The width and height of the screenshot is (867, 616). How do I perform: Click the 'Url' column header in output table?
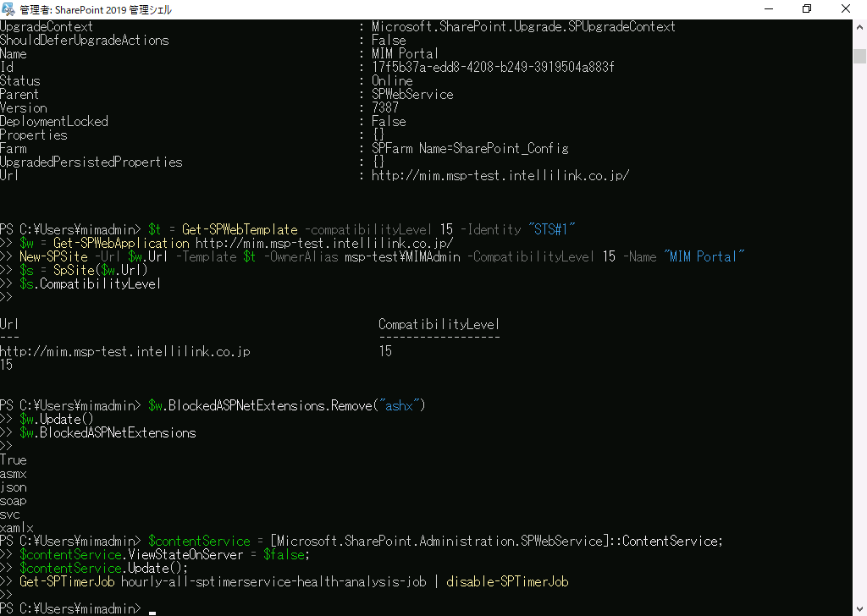[x=9, y=324]
